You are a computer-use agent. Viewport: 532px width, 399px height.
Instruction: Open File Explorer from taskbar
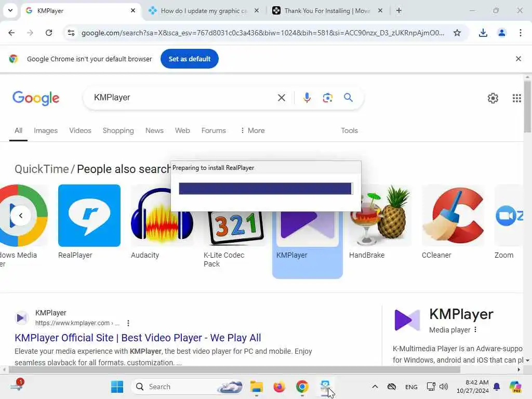[x=257, y=387]
